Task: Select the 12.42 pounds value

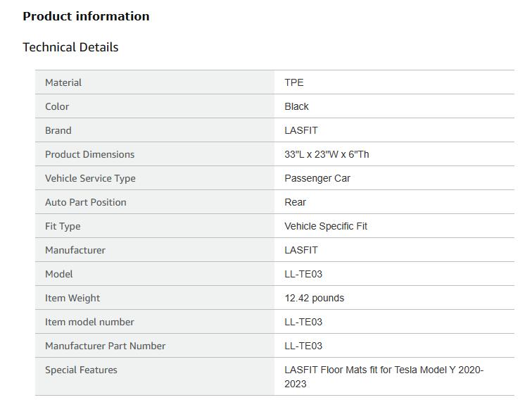Action: point(315,298)
